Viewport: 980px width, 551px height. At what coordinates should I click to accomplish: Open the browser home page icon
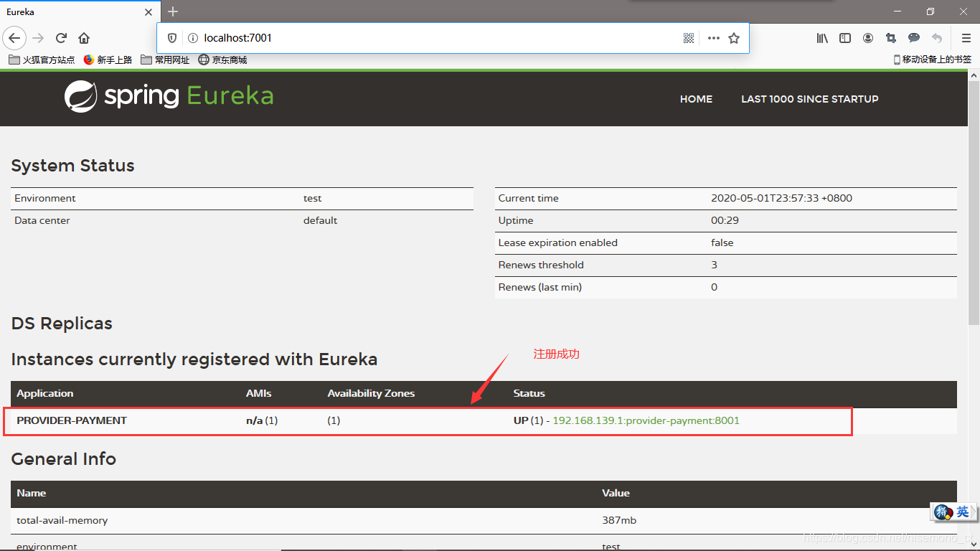(x=84, y=38)
